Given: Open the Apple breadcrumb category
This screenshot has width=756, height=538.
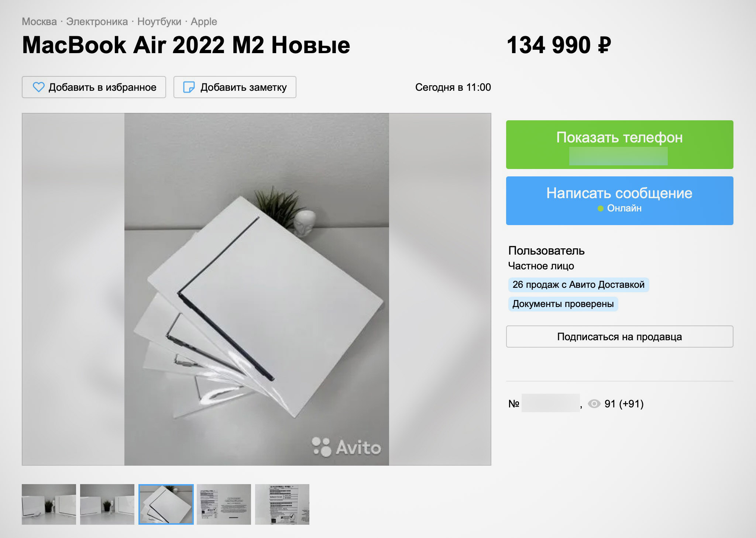Looking at the screenshot, I should point(204,22).
